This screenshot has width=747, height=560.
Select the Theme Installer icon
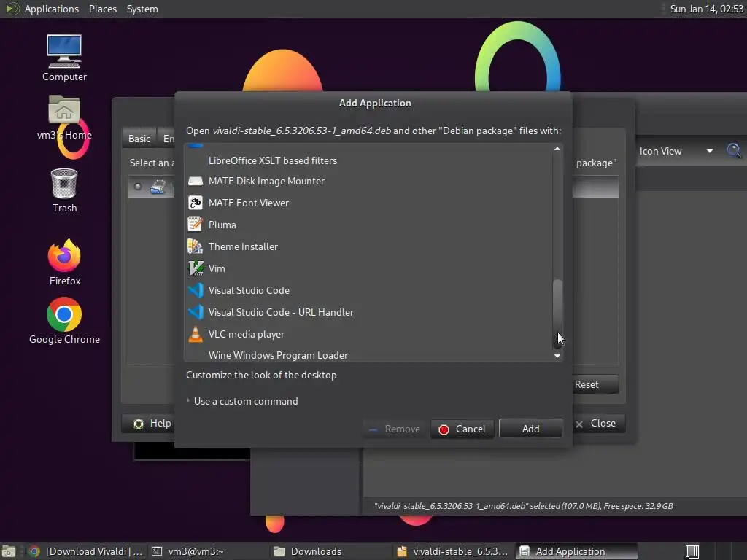coord(196,246)
